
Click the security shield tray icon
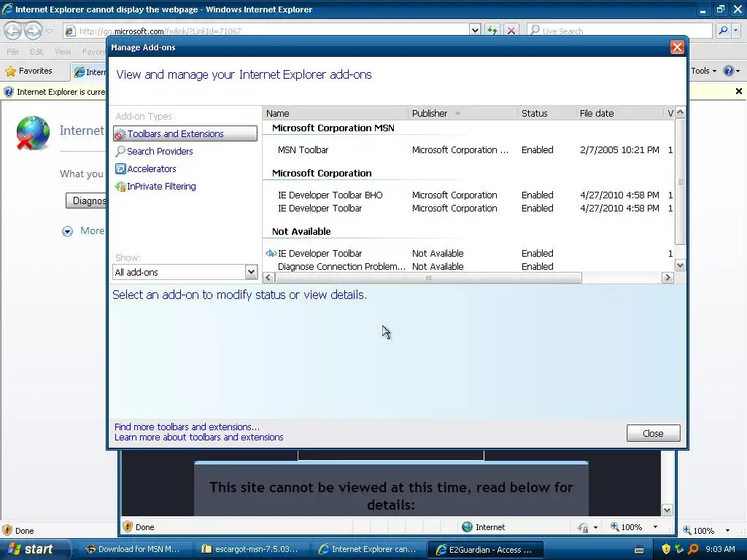[x=666, y=549]
